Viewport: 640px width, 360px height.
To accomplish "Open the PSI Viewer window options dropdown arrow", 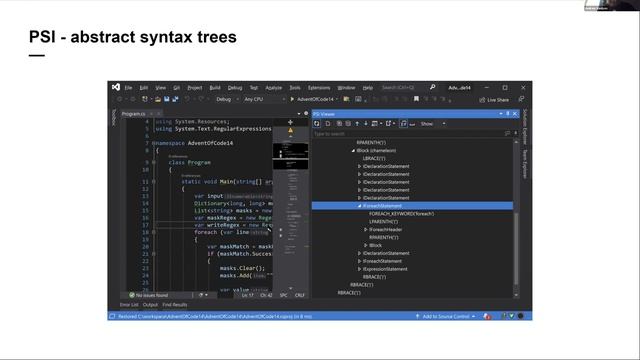I will point(501,114).
